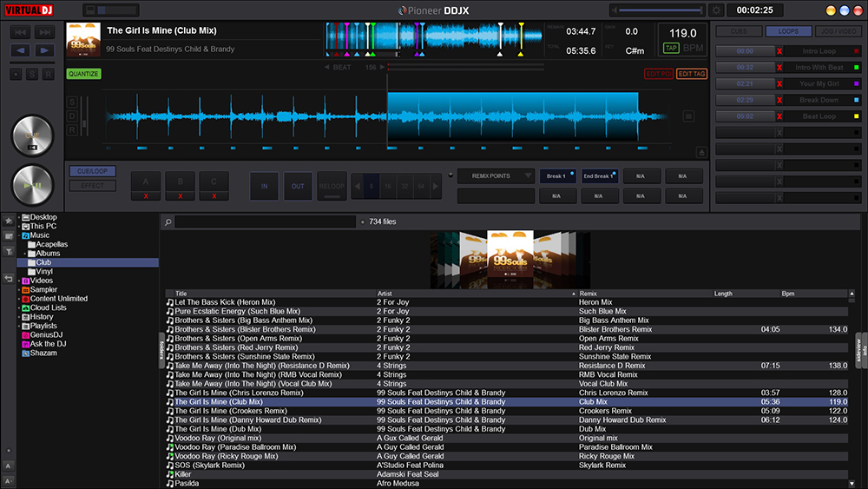868x489 pixels.
Task: Toggle the EFFECT mode button
Action: click(x=93, y=186)
